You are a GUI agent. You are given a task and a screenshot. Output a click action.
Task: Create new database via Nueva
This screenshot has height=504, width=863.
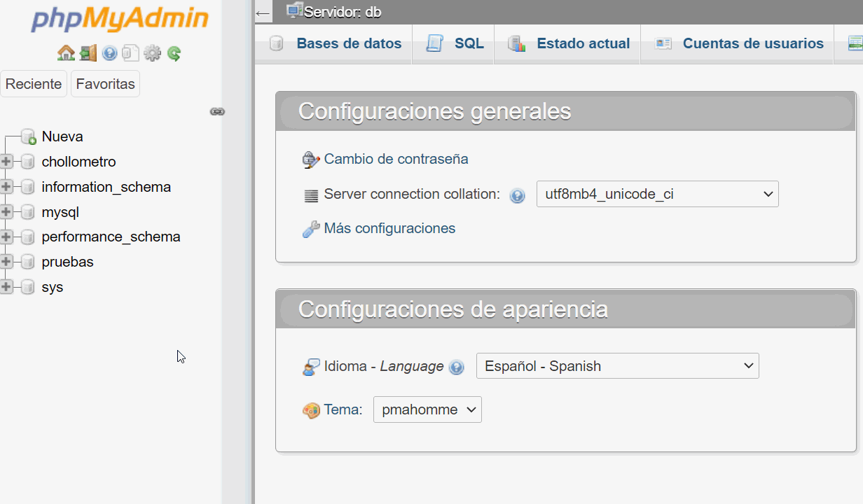62,136
